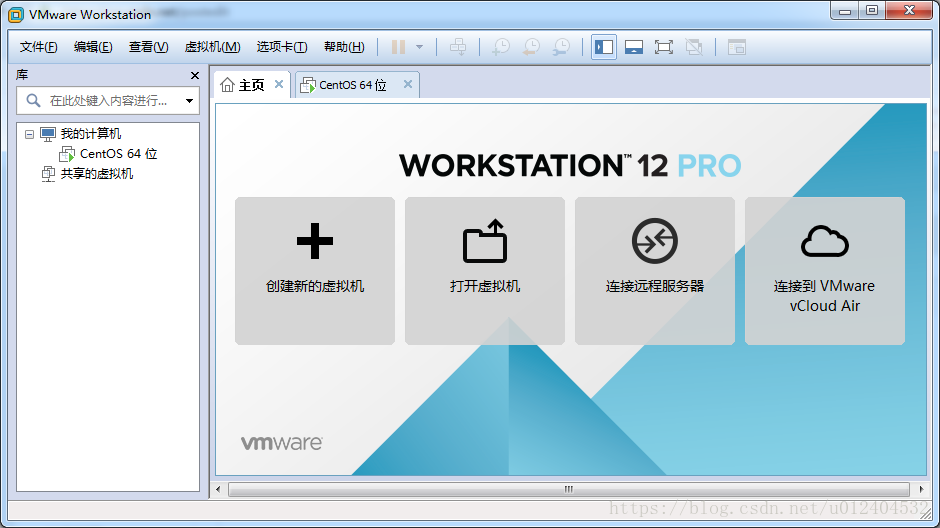The width and height of the screenshot is (940, 528).
Task: Click the Unity mode toolbar icon
Action: coord(694,47)
